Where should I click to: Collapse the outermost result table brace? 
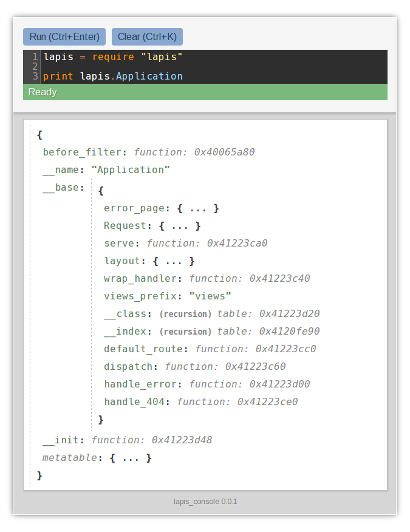39,135
